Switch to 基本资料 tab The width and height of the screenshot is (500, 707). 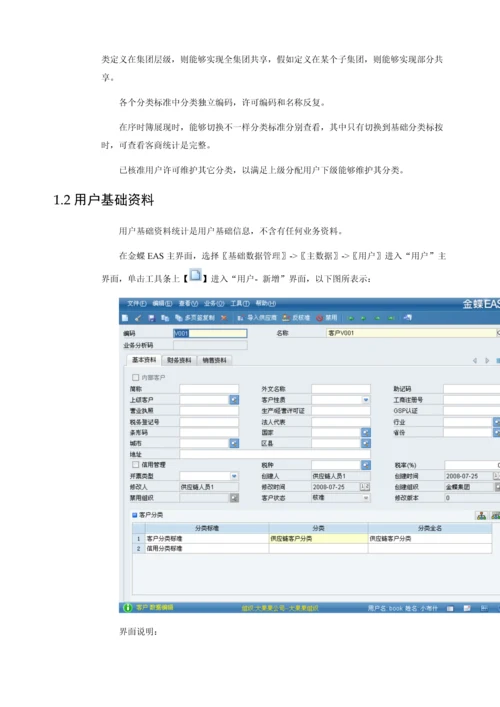(144, 360)
